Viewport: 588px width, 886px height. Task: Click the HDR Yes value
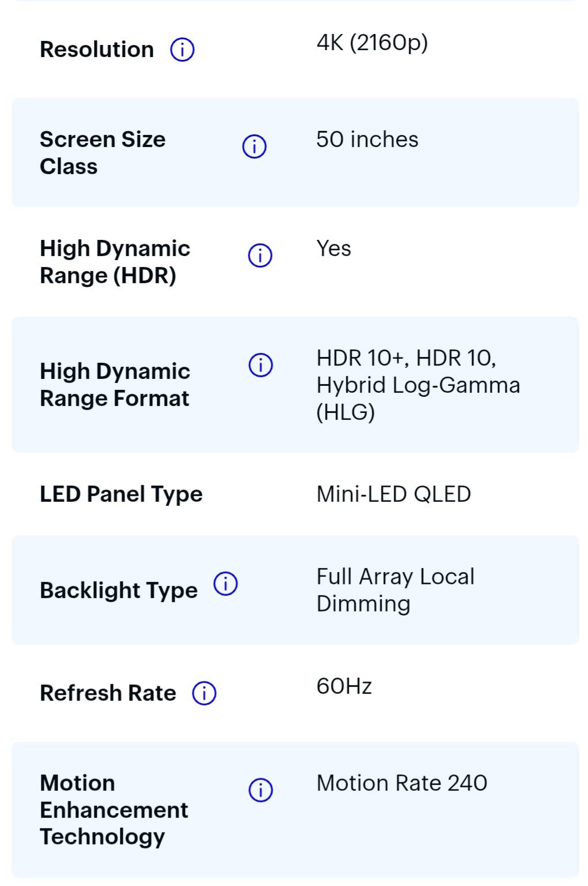click(x=334, y=249)
